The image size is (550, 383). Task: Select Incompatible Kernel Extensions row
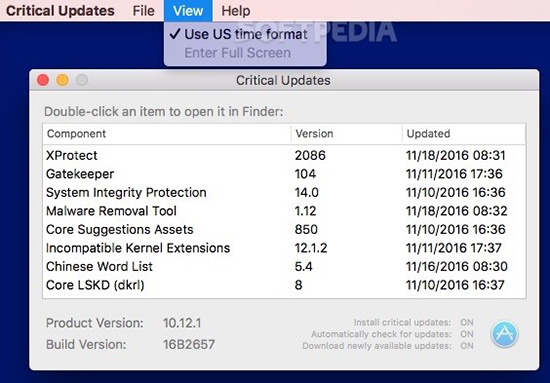pos(284,248)
